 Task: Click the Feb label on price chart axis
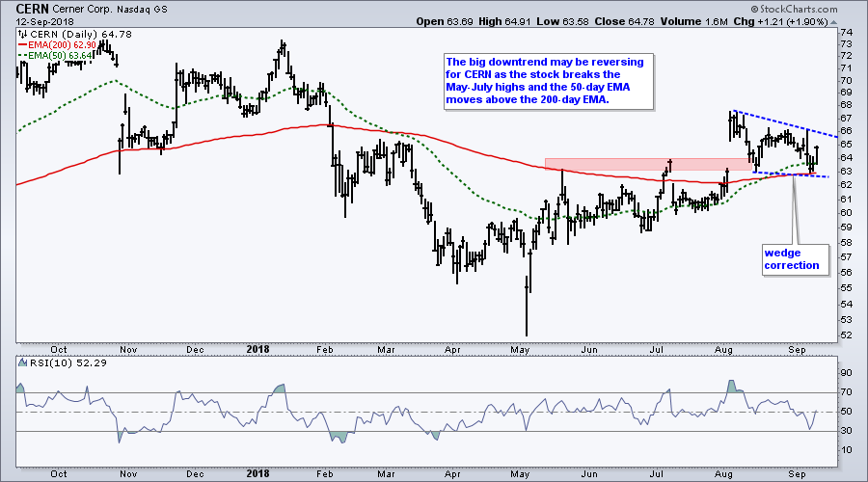324,350
